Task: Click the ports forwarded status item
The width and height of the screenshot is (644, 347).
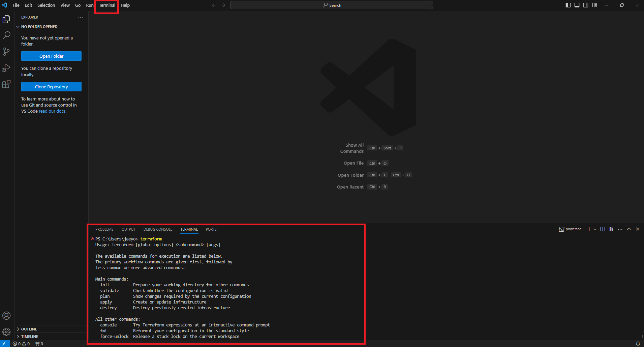Action: (39, 344)
